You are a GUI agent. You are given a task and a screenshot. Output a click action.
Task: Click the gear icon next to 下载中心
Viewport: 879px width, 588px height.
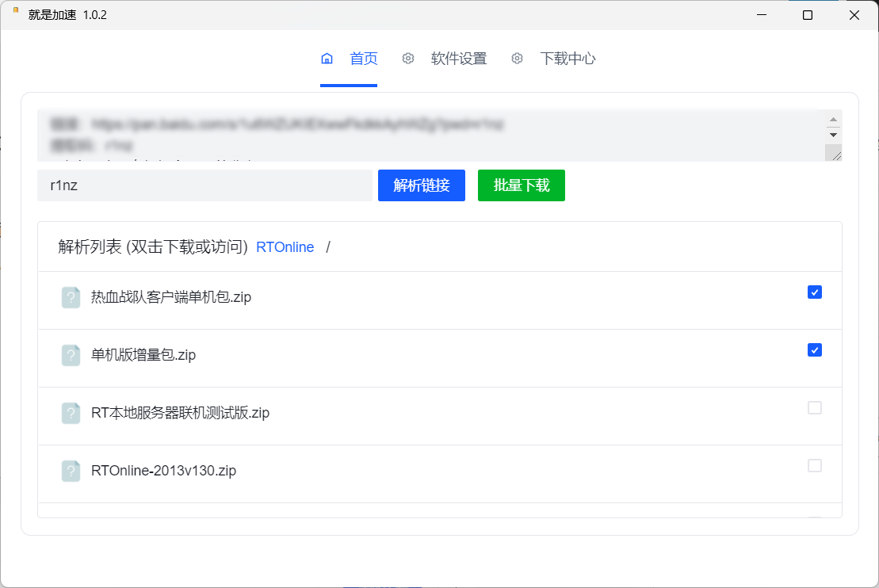pyautogui.click(x=518, y=58)
